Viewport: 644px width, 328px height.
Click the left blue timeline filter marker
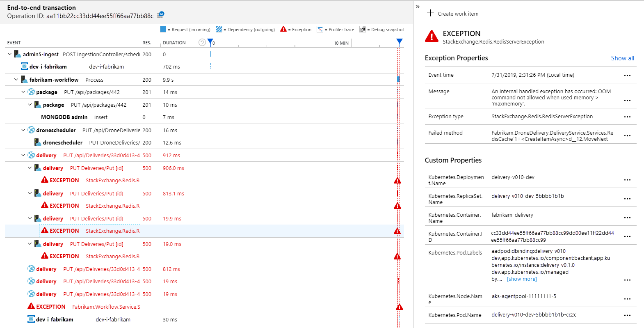click(x=210, y=41)
